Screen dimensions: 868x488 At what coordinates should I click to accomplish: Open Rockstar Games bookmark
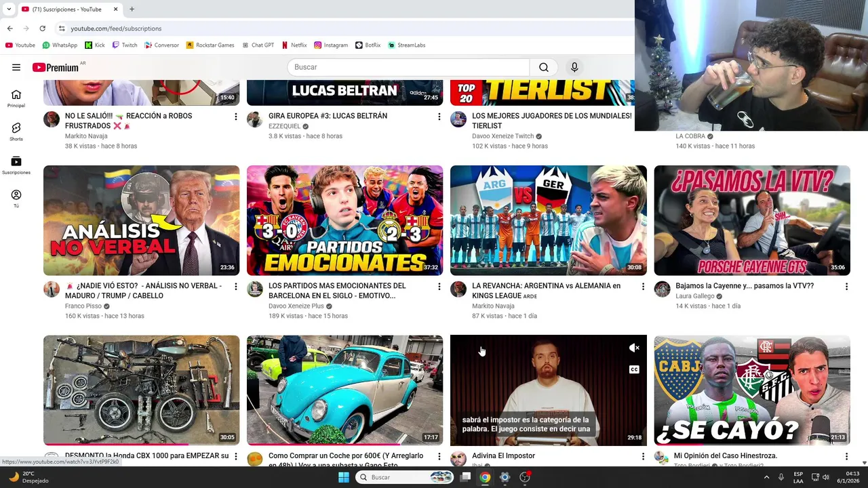tap(210, 45)
